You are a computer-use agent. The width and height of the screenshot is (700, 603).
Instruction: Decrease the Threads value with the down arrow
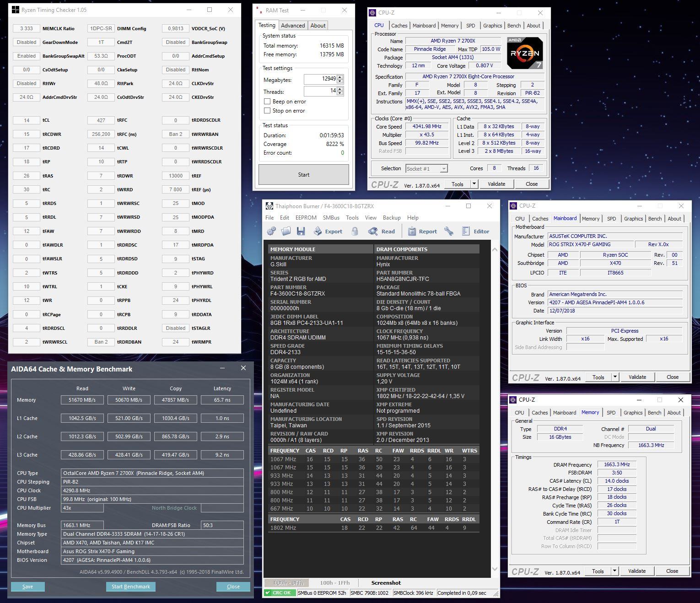click(340, 93)
